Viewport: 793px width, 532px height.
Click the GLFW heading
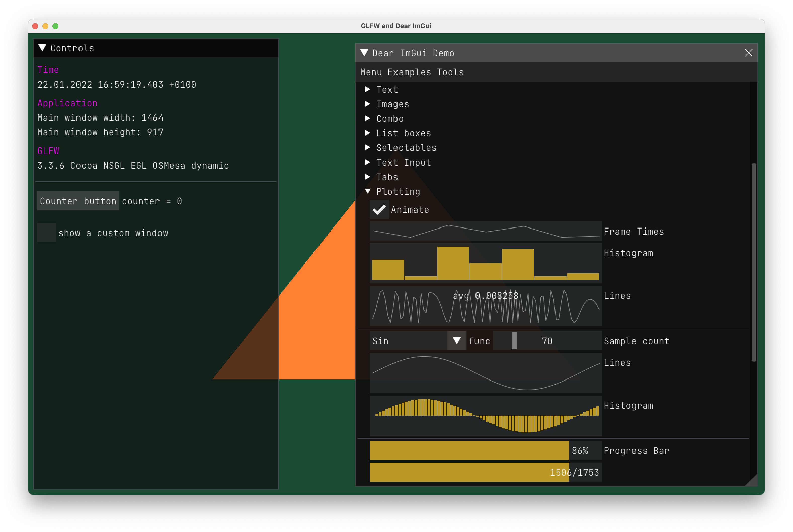click(48, 151)
